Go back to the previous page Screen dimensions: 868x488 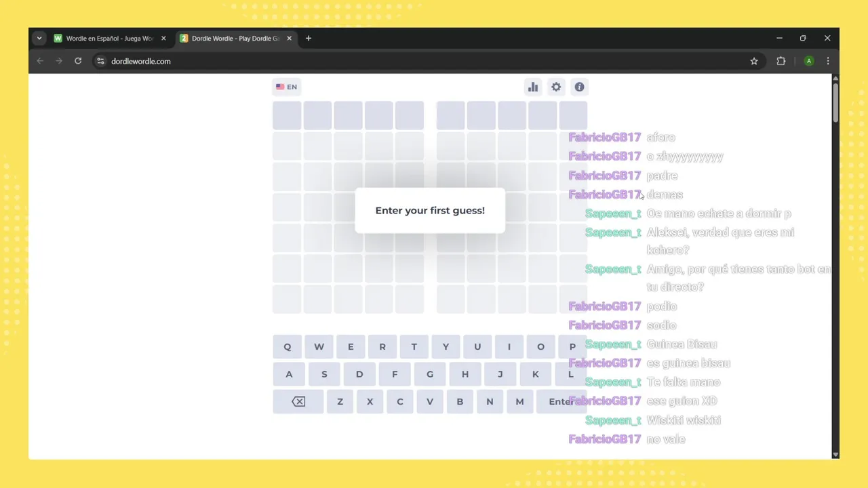click(40, 61)
